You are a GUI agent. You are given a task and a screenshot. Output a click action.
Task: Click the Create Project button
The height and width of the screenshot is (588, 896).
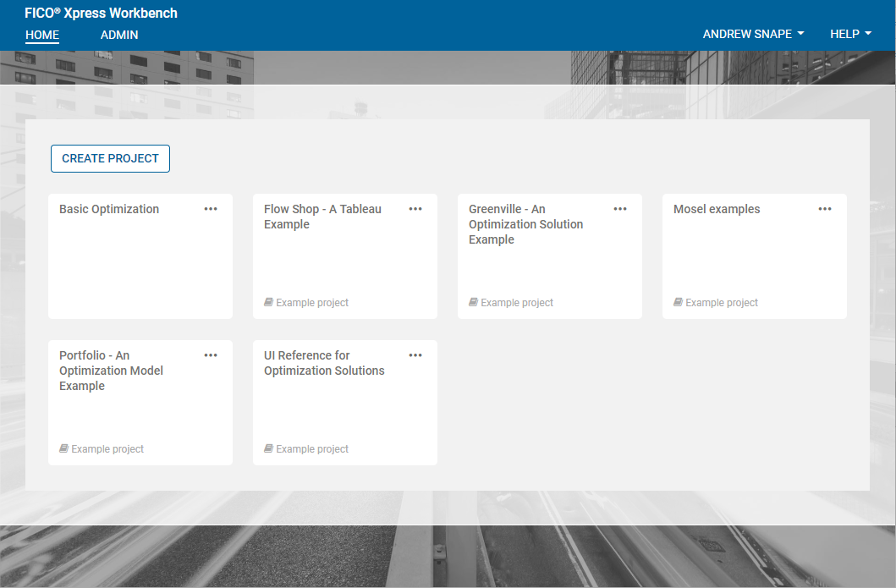click(110, 158)
